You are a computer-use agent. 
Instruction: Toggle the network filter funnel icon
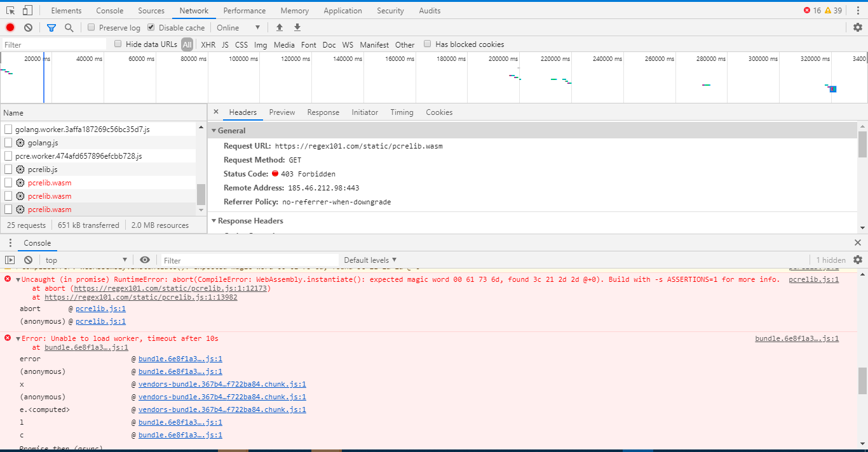tap(51, 27)
